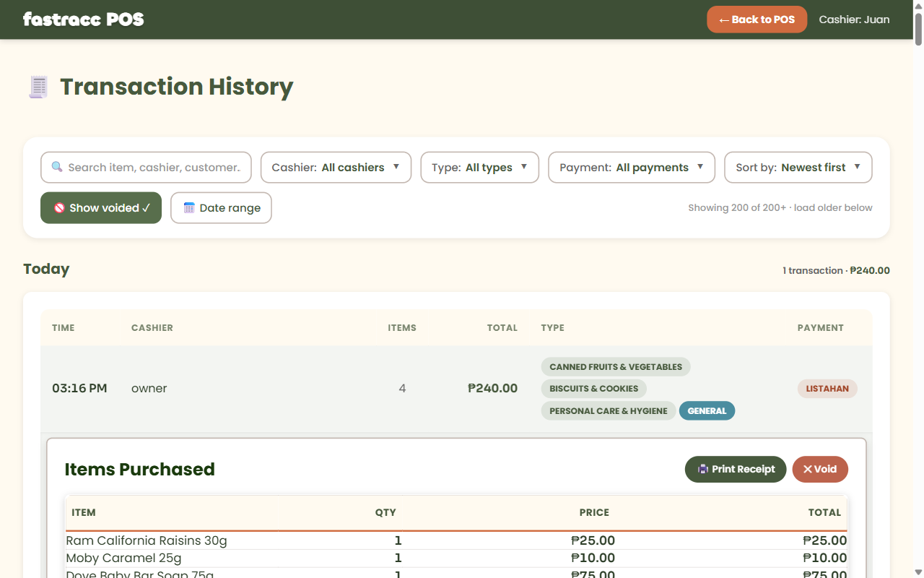Click the receipt icon beside Transaction History

(x=38, y=87)
